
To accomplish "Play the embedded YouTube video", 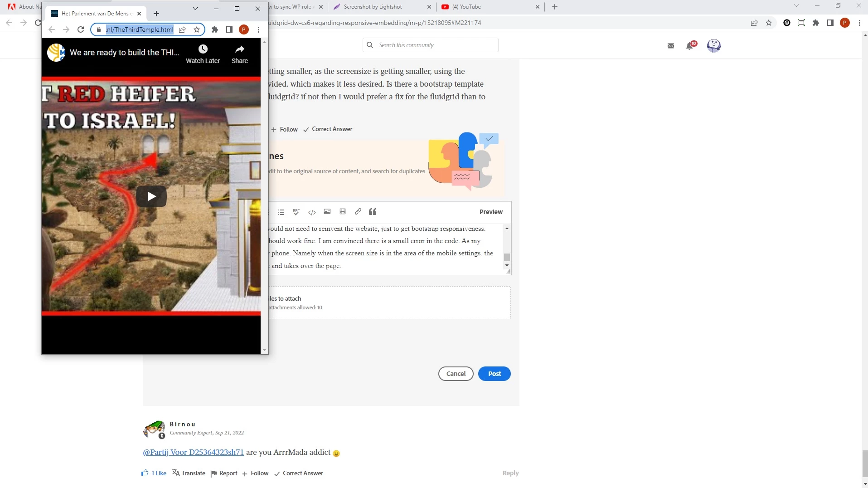I will tap(151, 196).
